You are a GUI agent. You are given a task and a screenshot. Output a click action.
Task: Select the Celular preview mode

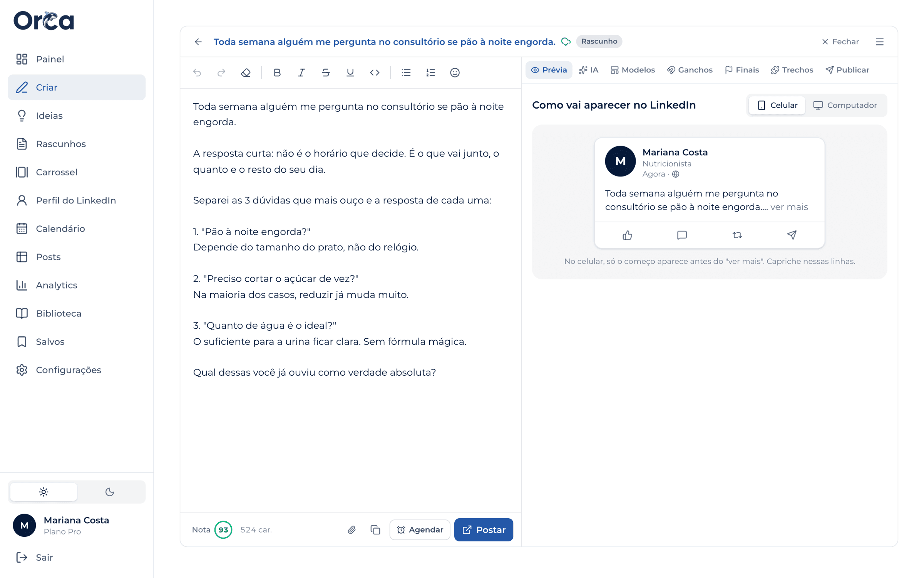pyautogui.click(x=777, y=105)
